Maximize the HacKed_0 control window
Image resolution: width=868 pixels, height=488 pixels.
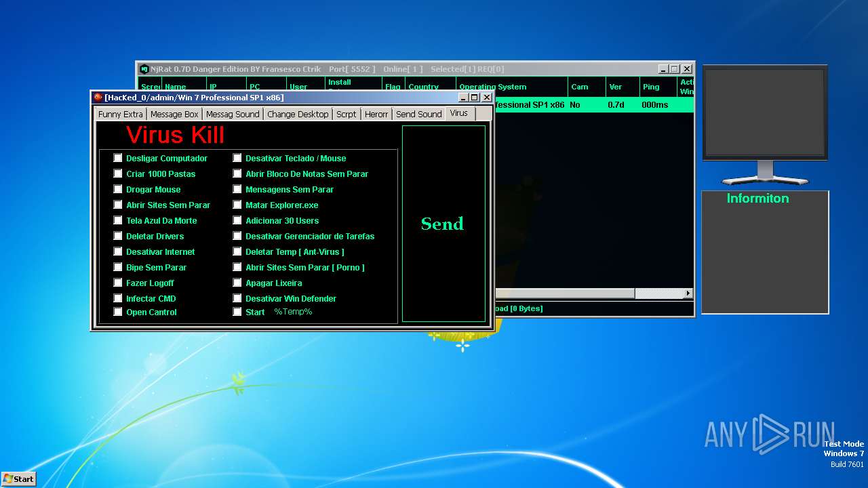475,98
